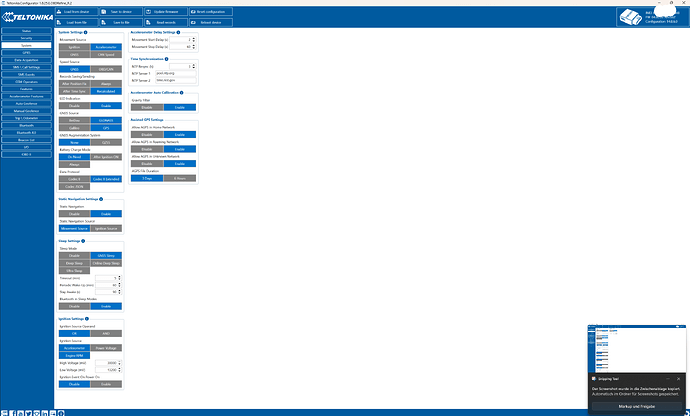Decrease Movement Stop Delay value
Viewport: 690px width, 416px height.
194,48
